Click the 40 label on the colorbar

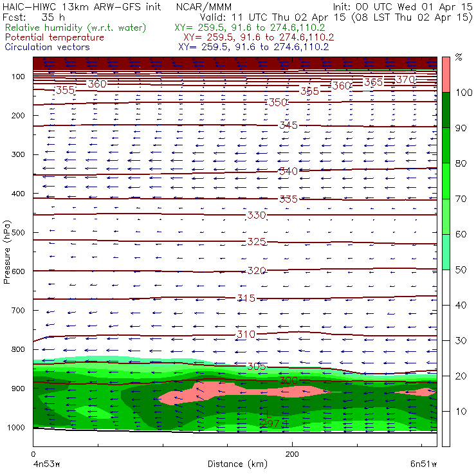461,306
